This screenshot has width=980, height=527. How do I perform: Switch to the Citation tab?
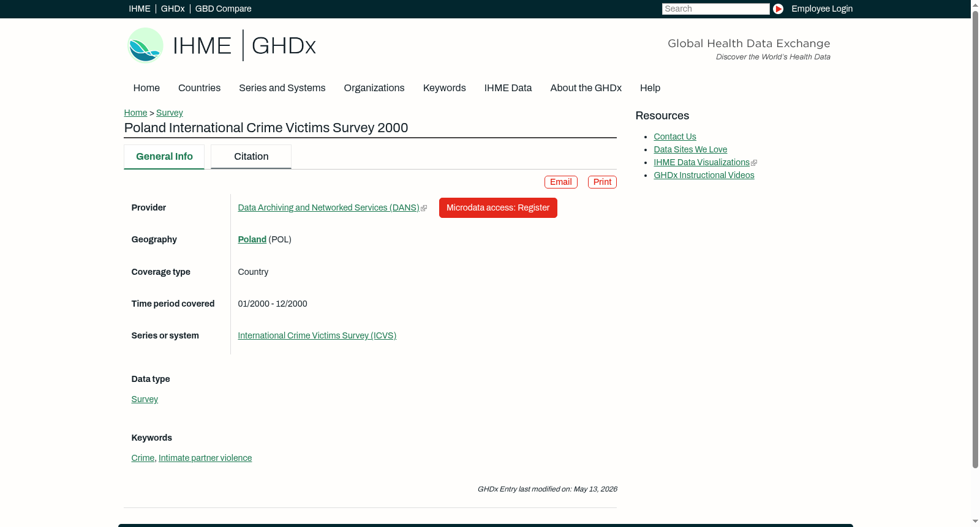[x=251, y=157]
